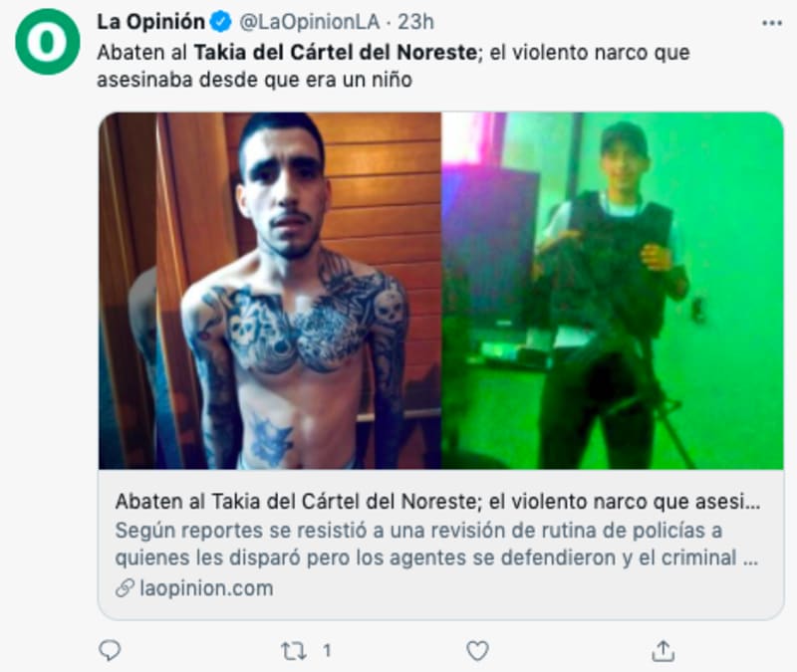Image resolution: width=797 pixels, height=672 pixels.
Task: Click the second description line quienes les disparó
Action: click(436, 558)
